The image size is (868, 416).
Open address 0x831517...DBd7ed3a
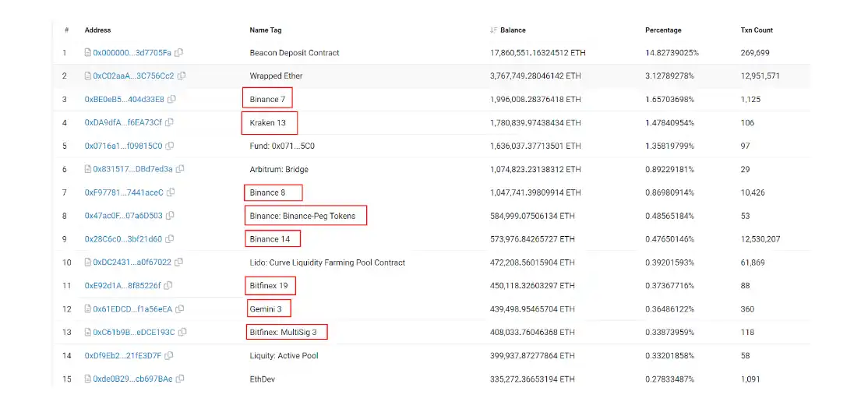pos(133,169)
